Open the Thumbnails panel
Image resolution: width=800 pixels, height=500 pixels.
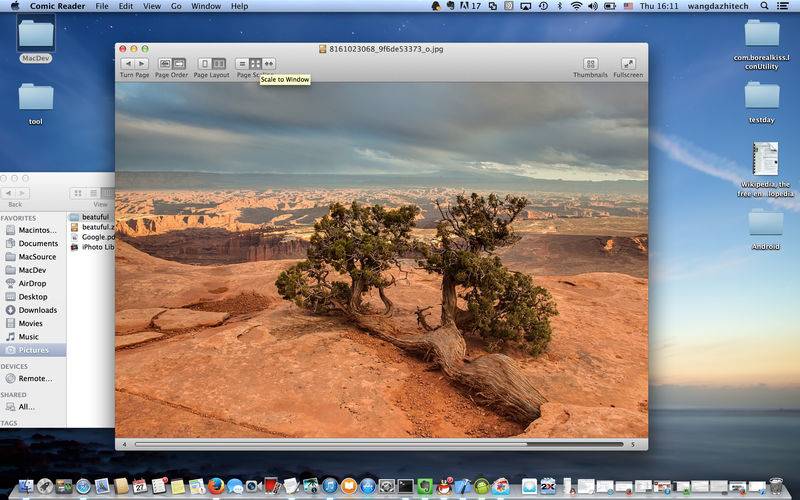coord(590,64)
